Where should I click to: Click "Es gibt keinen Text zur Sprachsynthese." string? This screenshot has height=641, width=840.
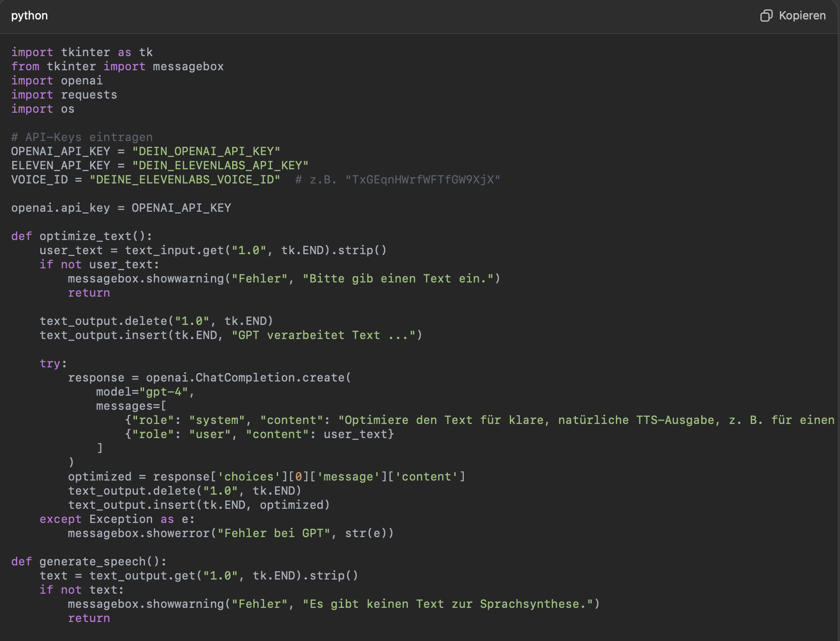(448, 604)
